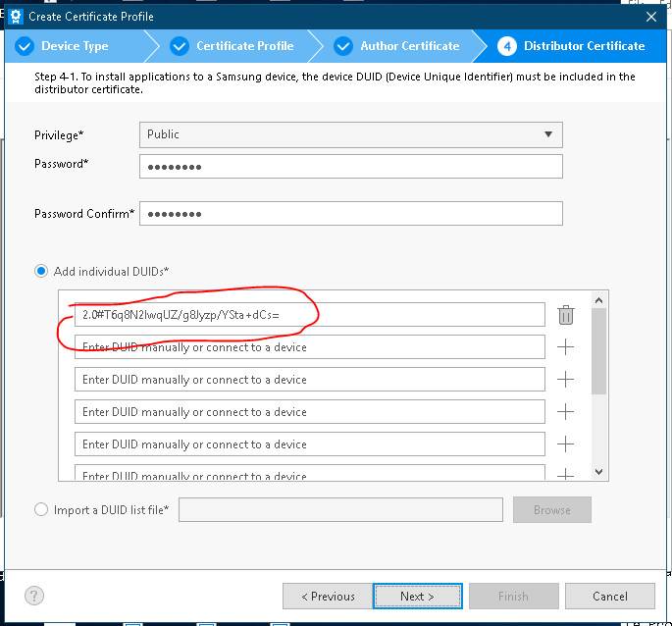Click the step 4 number icon
Viewport: 672px width, 626px height.
point(507,46)
